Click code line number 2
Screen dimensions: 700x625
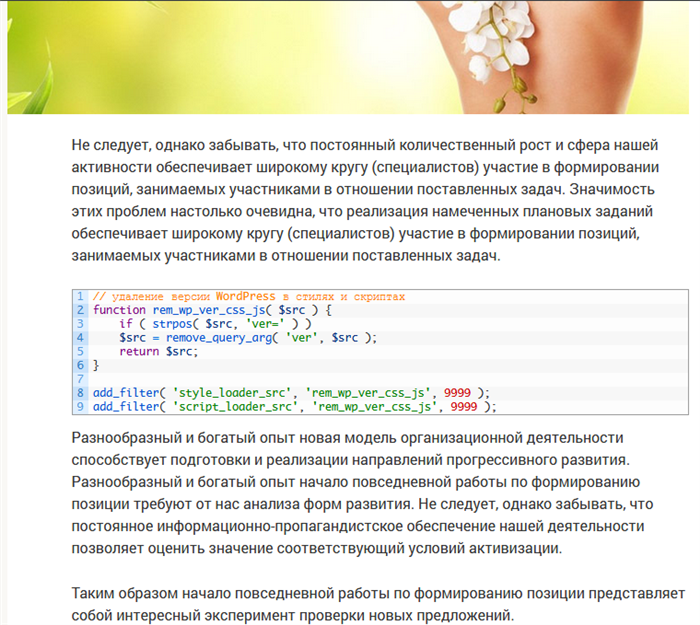80,310
